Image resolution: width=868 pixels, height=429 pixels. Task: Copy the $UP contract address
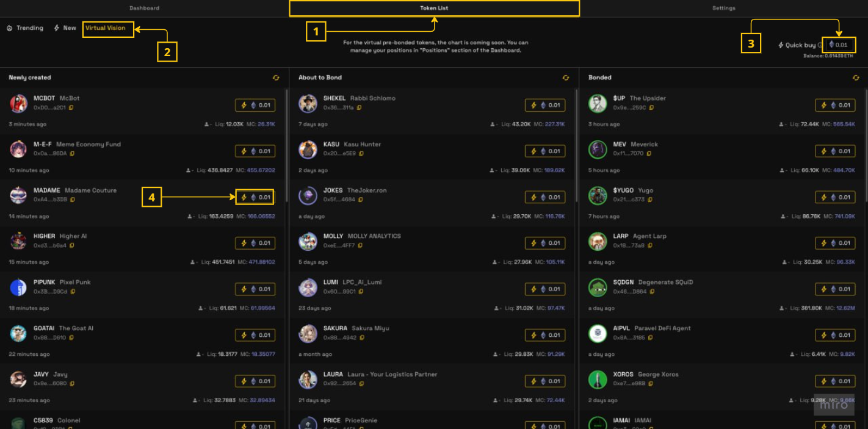click(651, 107)
